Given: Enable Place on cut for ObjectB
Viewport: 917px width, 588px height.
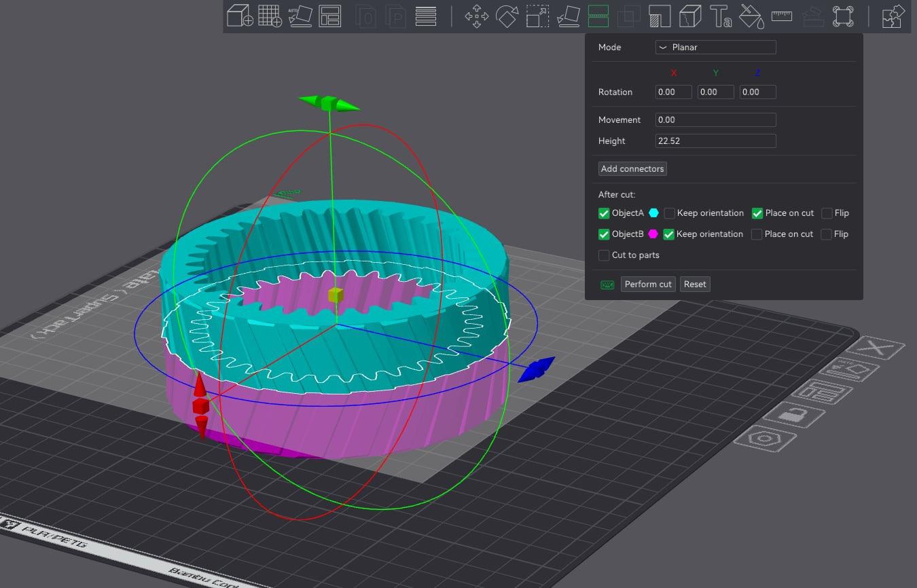Looking at the screenshot, I should pyautogui.click(x=757, y=234).
